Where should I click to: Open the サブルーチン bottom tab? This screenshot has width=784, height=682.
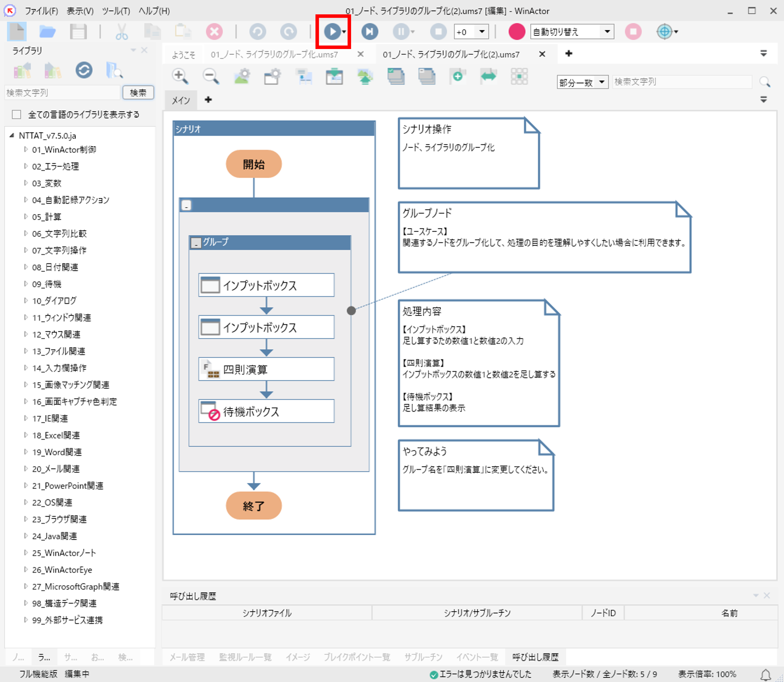pos(423,657)
